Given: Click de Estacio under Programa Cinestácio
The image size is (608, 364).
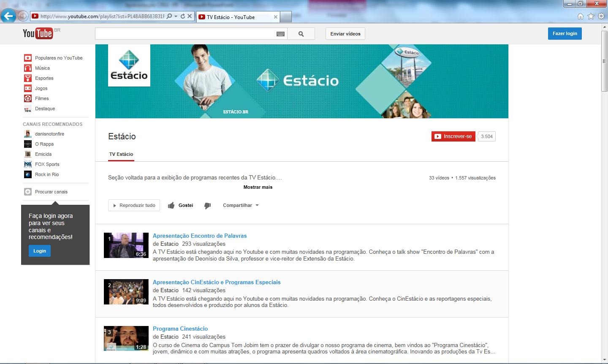Looking at the screenshot, I should 166,337.
